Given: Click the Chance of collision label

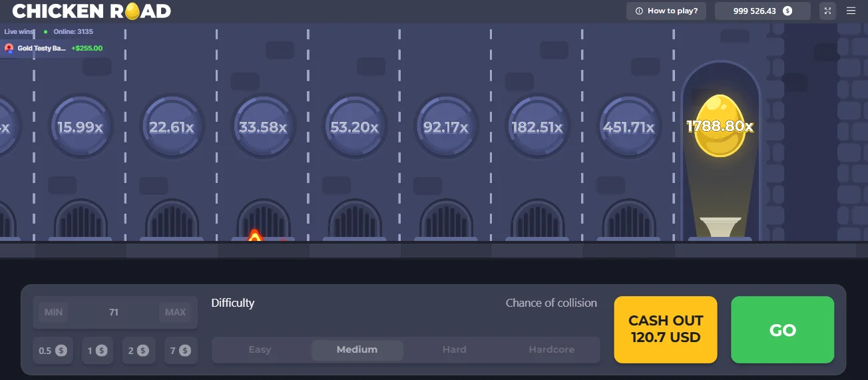Looking at the screenshot, I should [x=551, y=303].
